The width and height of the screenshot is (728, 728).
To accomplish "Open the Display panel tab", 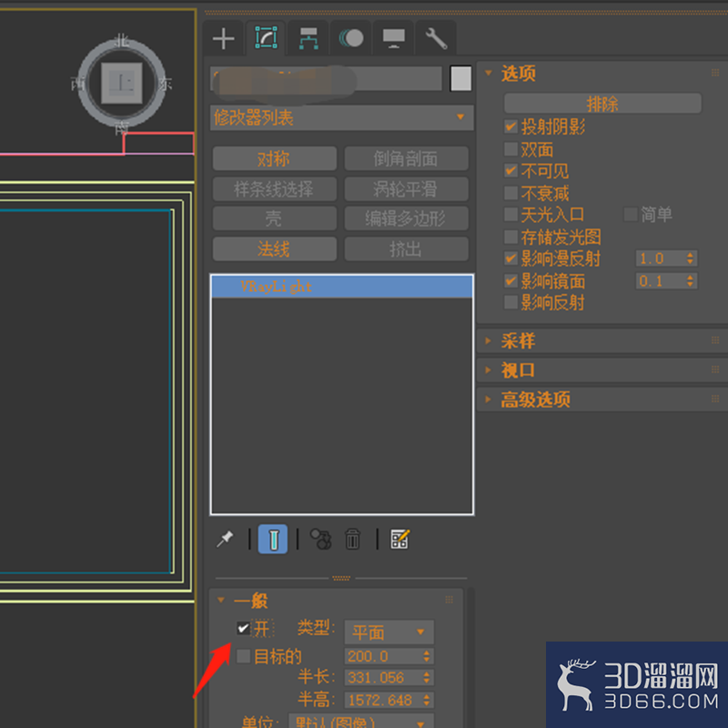I will pyautogui.click(x=394, y=38).
